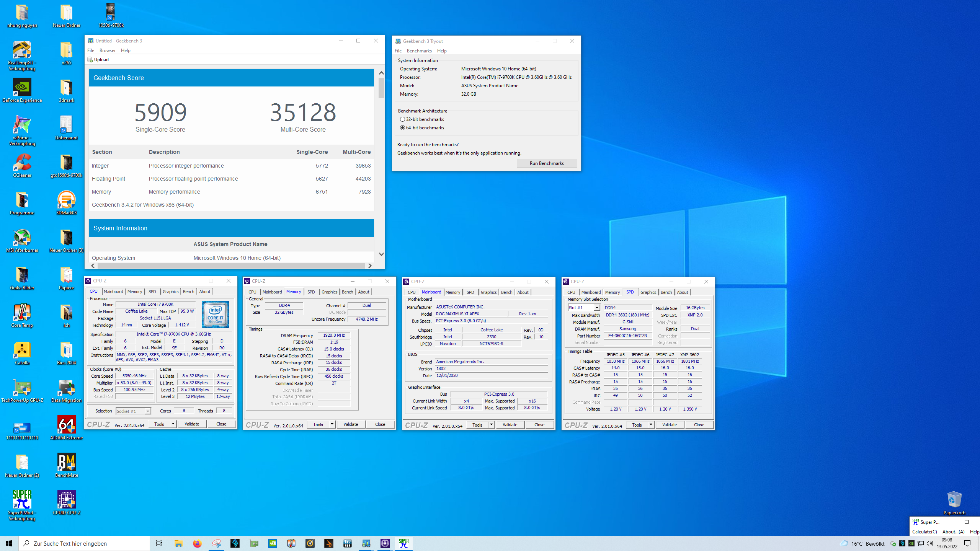Launch CCleaner from the desktop
Viewport: 980px width, 551px height.
(x=22, y=166)
